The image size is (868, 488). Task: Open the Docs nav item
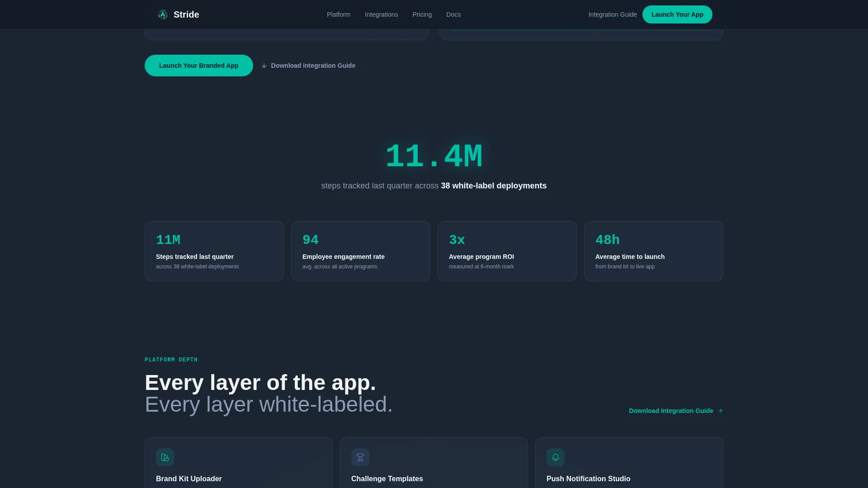point(453,14)
